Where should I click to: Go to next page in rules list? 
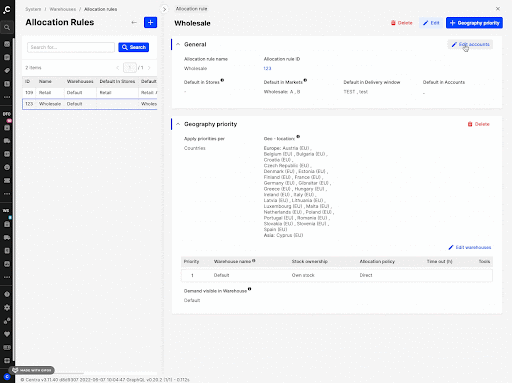[149, 68]
